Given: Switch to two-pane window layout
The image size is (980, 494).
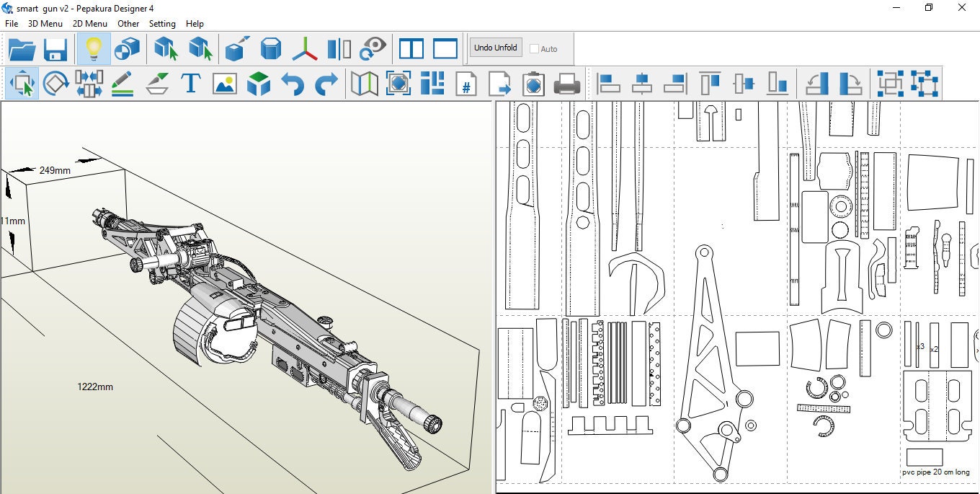Looking at the screenshot, I should coord(413,48).
